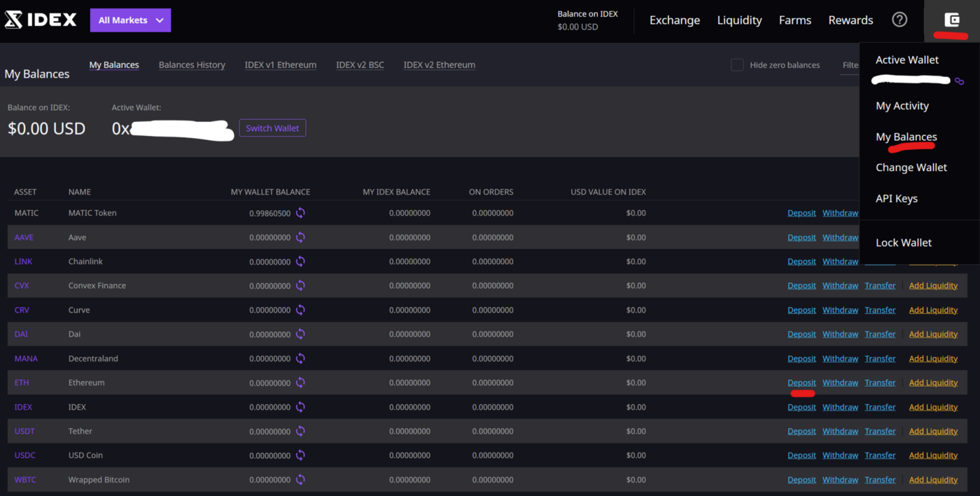Open Farms in the top navigation
This screenshot has height=496, width=980.
(795, 20)
